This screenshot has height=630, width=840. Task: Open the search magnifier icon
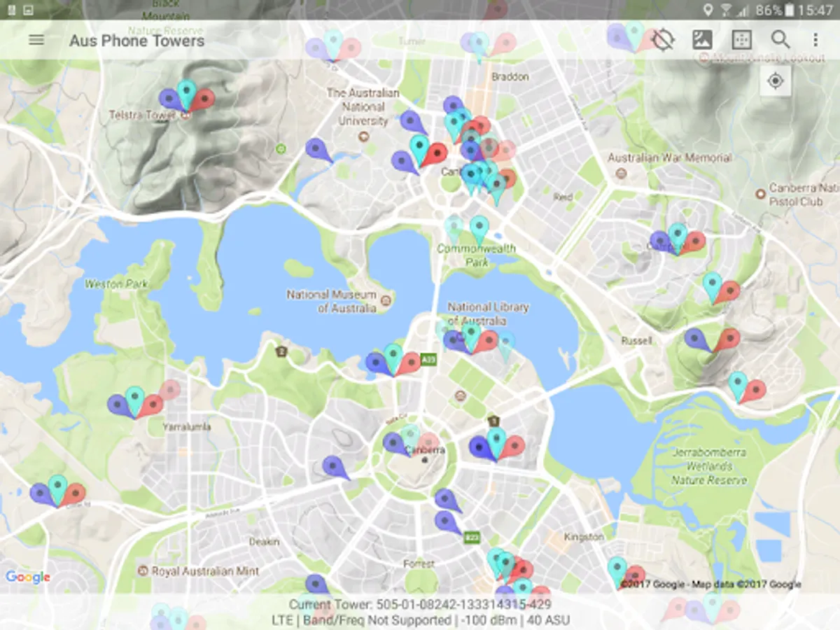[780, 40]
